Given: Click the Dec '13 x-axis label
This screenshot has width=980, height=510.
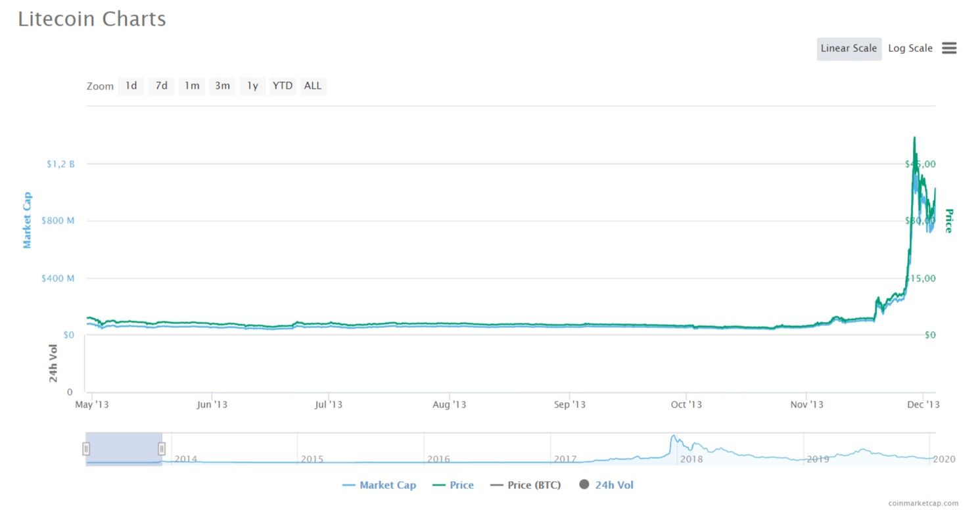Looking at the screenshot, I should click(x=923, y=404).
